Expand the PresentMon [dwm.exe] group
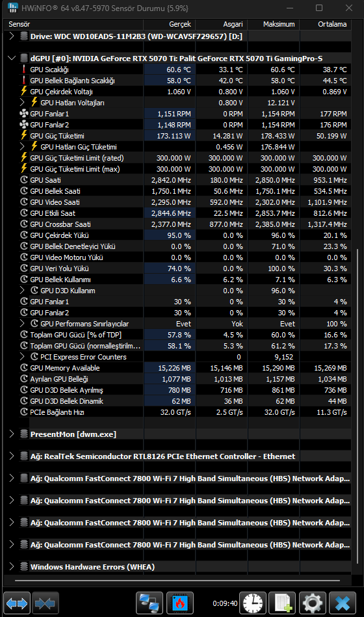This screenshot has height=617, width=364. [12, 434]
